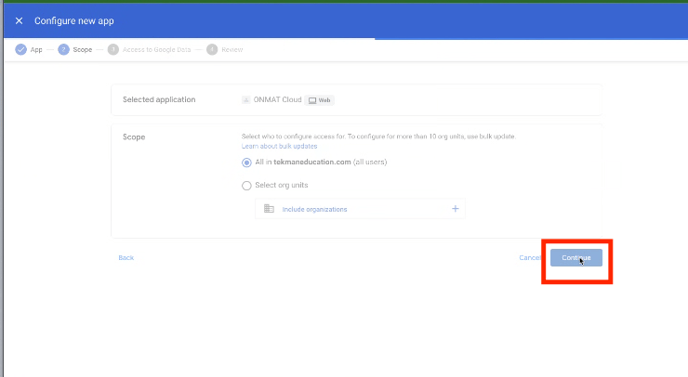Go to the App step label
Viewport: 688px width, 377px height.
36,50
